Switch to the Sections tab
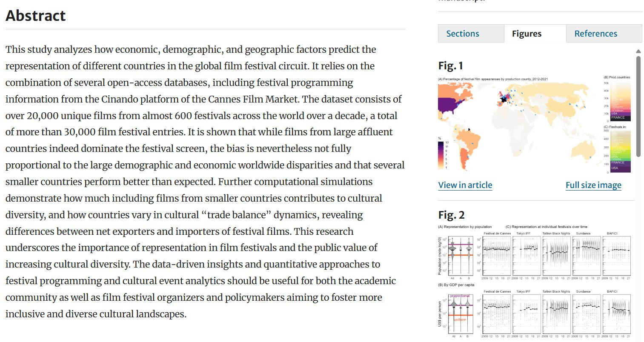 (463, 34)
